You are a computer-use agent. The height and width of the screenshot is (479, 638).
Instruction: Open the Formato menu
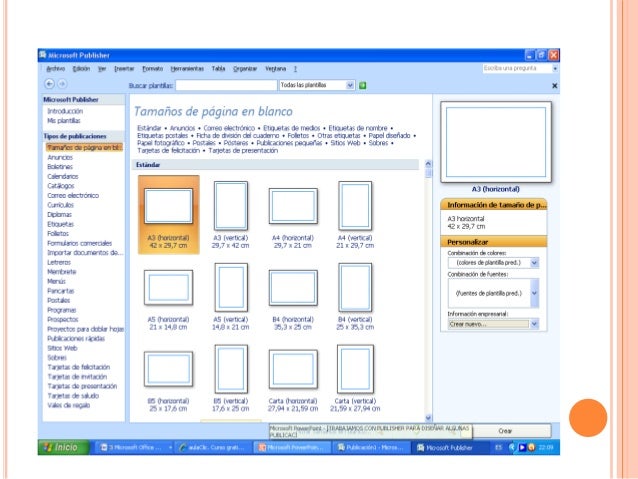pos(153,69)
